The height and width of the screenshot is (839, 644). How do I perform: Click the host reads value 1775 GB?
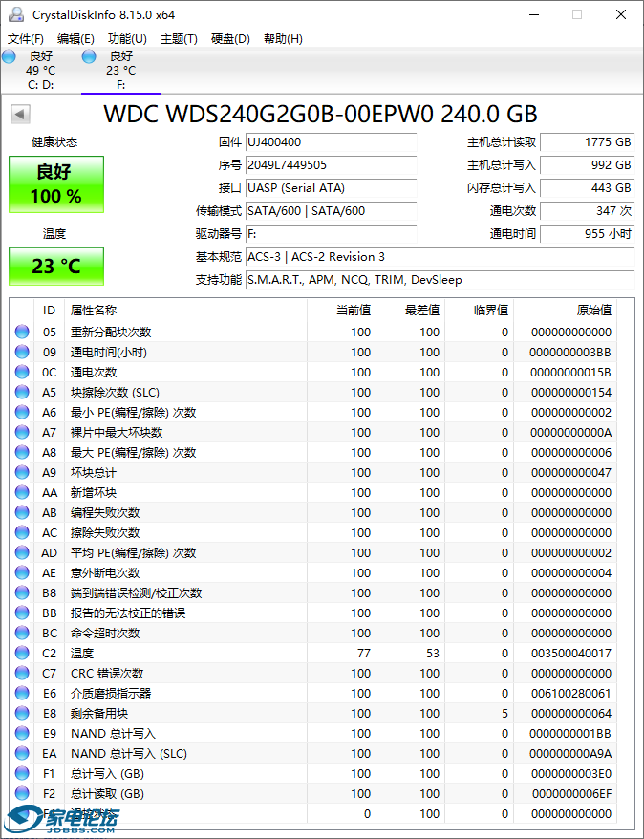point(588,142)
